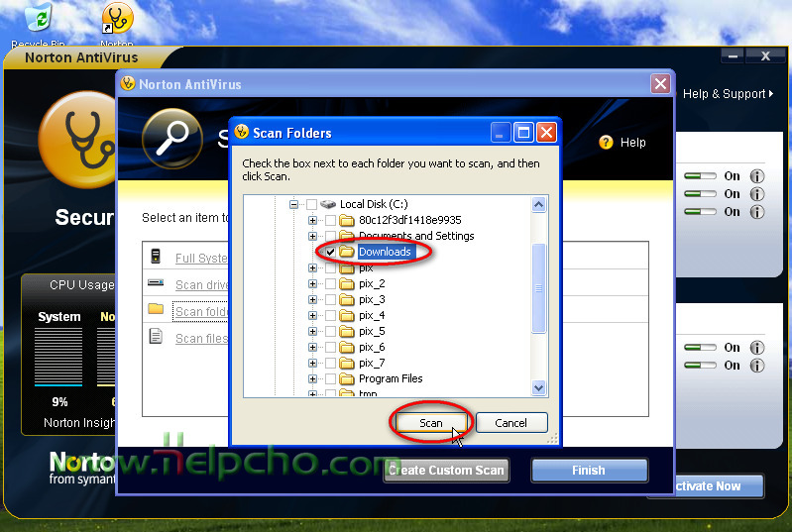The height and width of the screenshot is (532, 792).
Task: Expand the pix_4 folder node
Action: pyautogui.click(x=312, y=315)
